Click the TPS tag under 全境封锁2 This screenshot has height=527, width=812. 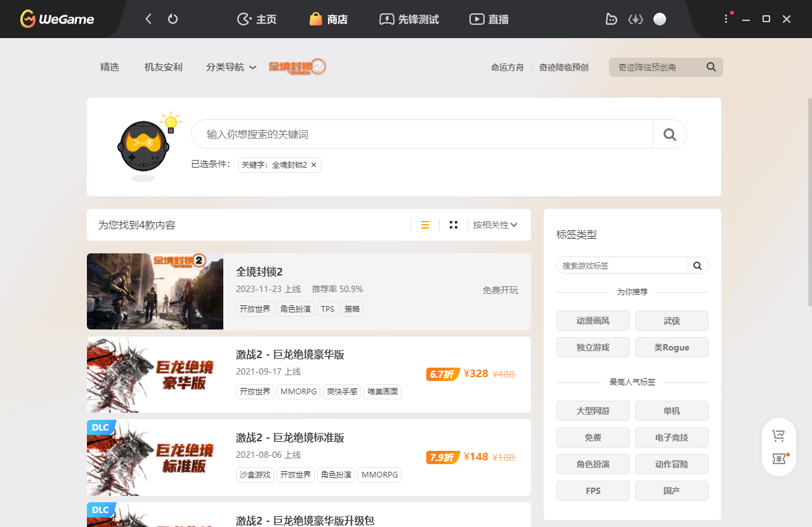tap(327, 309)
